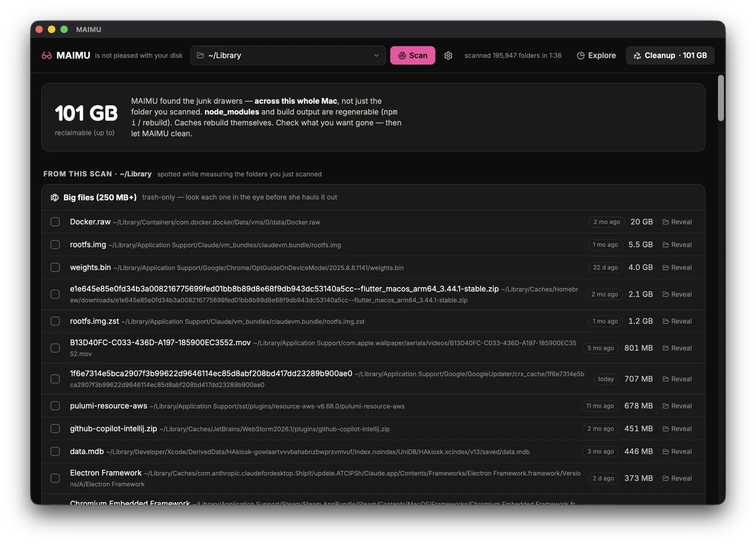The height and width of the screenshot is (545, 756).
Task: Select the Electron Framework checkbox
Action: coord(55,478)
